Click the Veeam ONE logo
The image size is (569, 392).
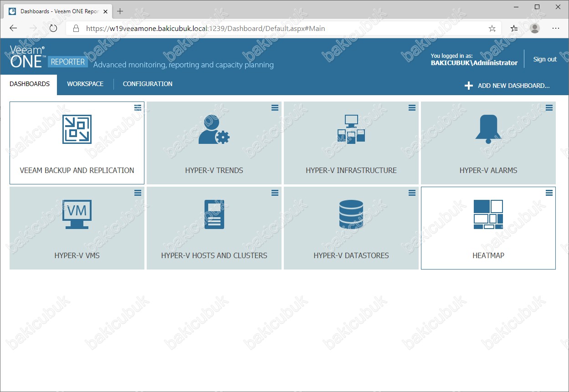[x=27, y=56]
